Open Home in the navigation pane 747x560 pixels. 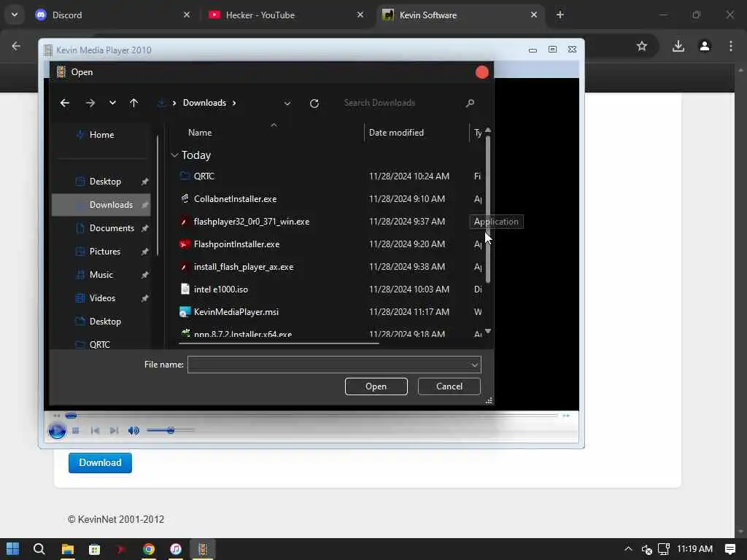(x=101, y=135)
